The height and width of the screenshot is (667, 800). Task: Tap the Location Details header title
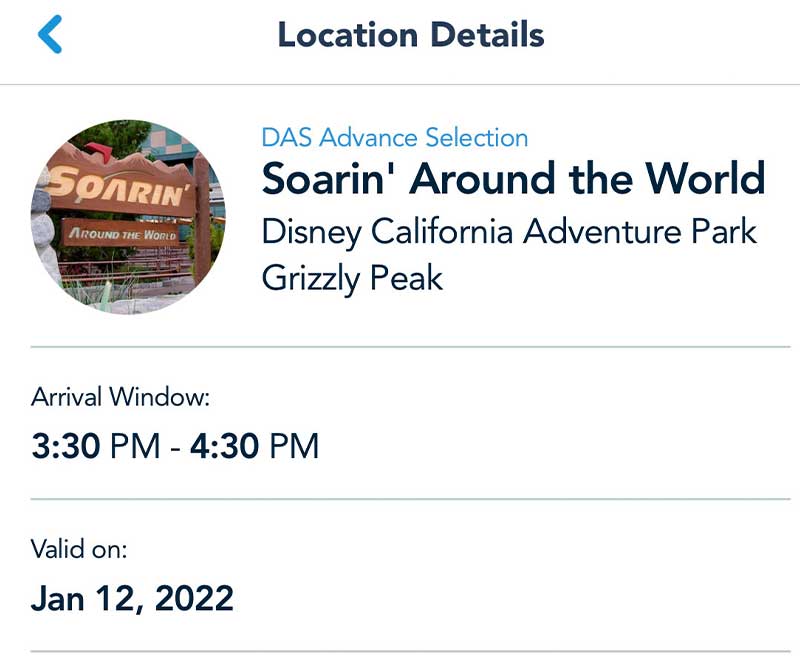(x=410, y=35)
